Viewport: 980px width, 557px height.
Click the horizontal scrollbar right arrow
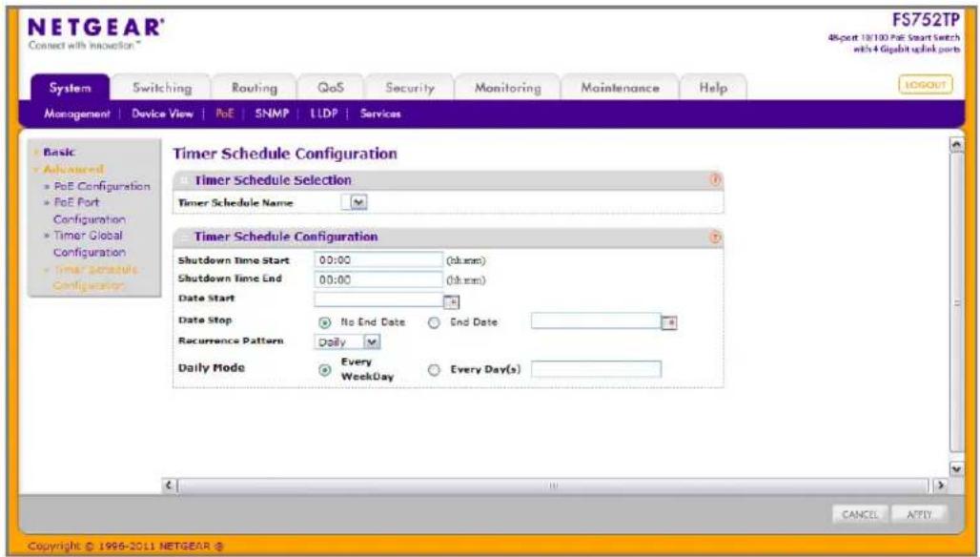click(x=940, y=485)
